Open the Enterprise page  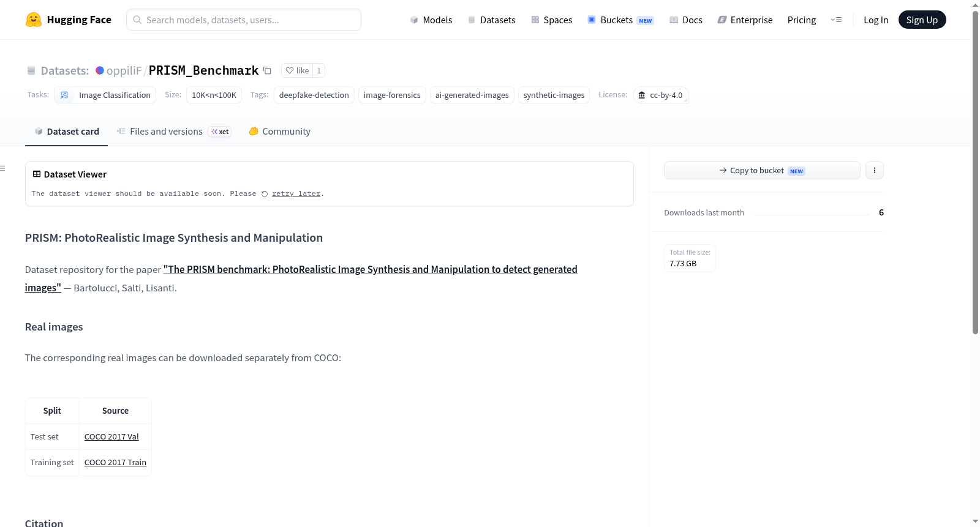[745, 20]
